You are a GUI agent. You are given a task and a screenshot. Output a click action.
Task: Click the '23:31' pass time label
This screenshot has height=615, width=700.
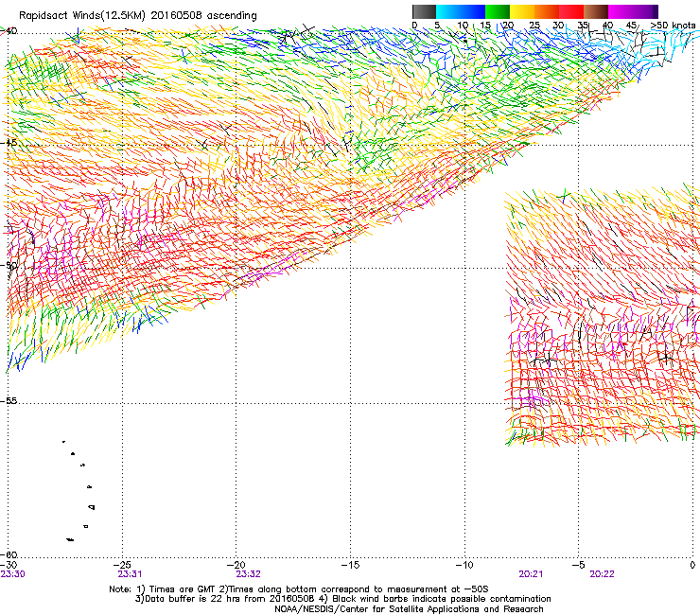click(130, 574)
